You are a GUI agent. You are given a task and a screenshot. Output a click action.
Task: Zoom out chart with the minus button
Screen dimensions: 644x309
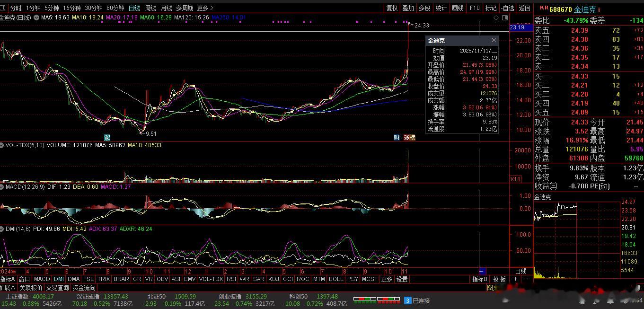527,279
